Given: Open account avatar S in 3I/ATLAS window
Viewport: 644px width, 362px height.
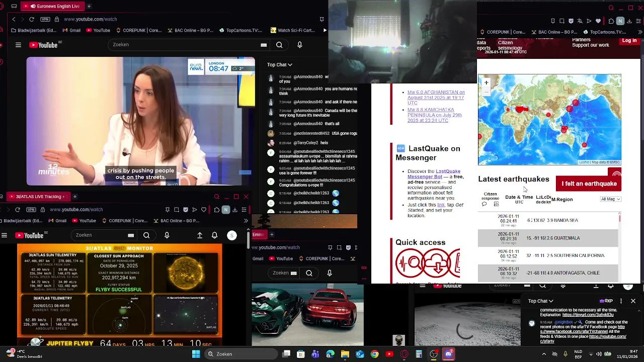Looking at the screenshot, I should pyautogui.click(x=232, y=235).
